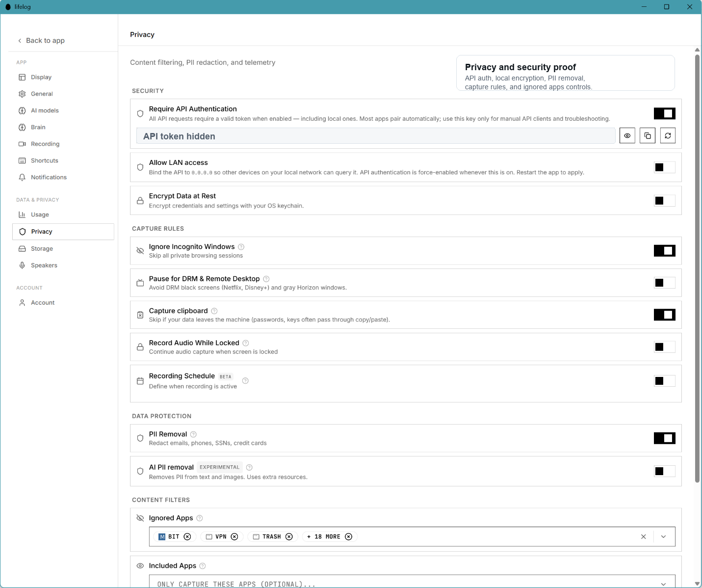This screenshot has height=588, width=702.
Task: Regenerate the API token
Action: [668, 135]
